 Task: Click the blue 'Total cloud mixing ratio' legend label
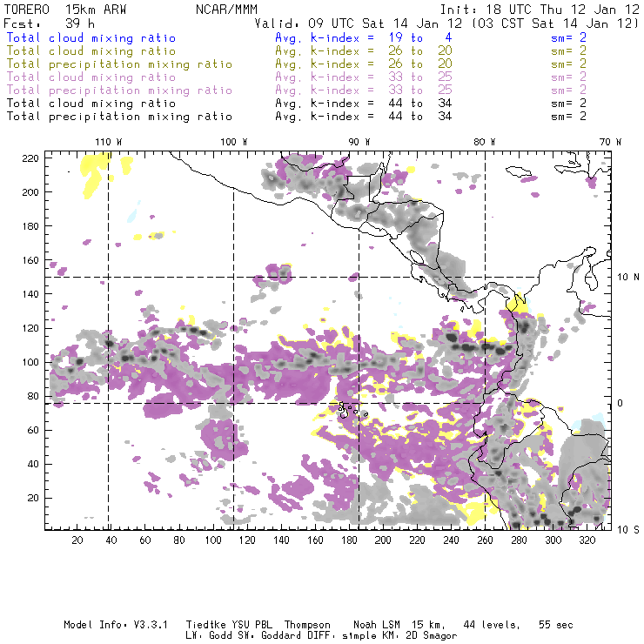point(91,37)
